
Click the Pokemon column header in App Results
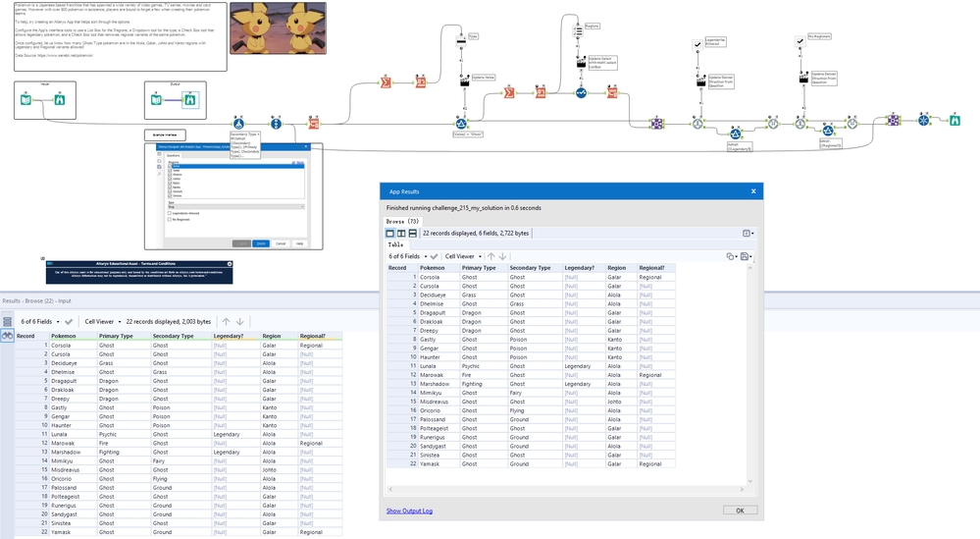438,268
